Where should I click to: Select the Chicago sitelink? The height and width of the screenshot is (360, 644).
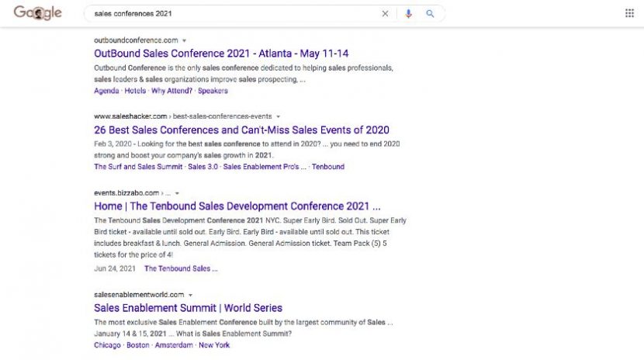tap(109, 345)
